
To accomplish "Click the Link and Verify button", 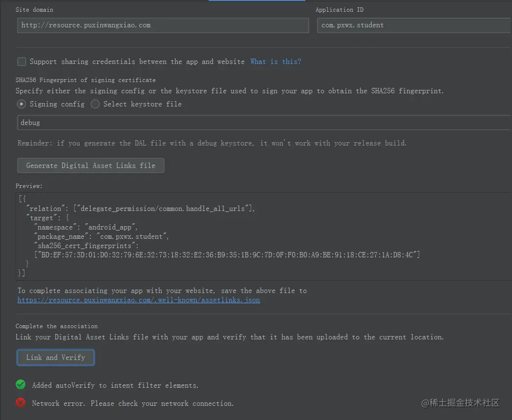I will tap(56, 357).
